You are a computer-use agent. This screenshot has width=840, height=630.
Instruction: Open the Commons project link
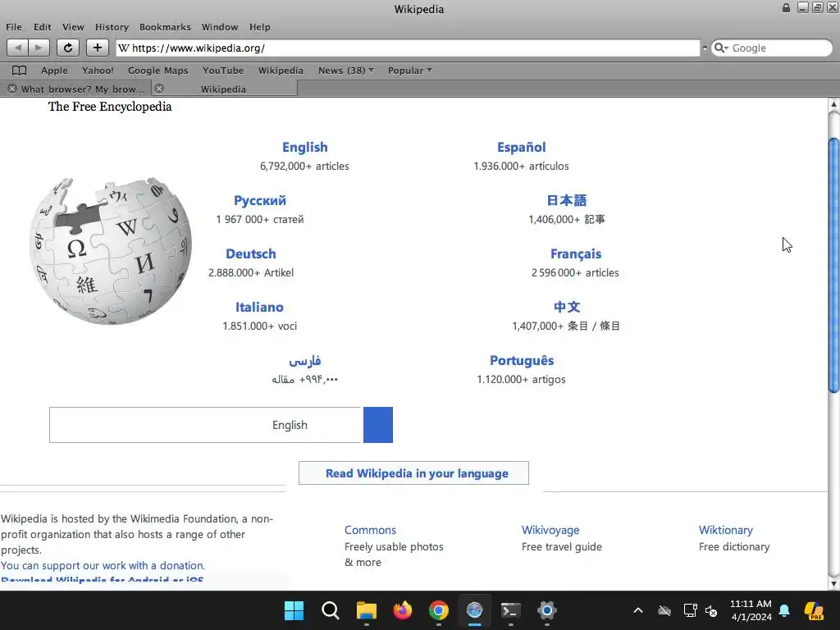370,530
